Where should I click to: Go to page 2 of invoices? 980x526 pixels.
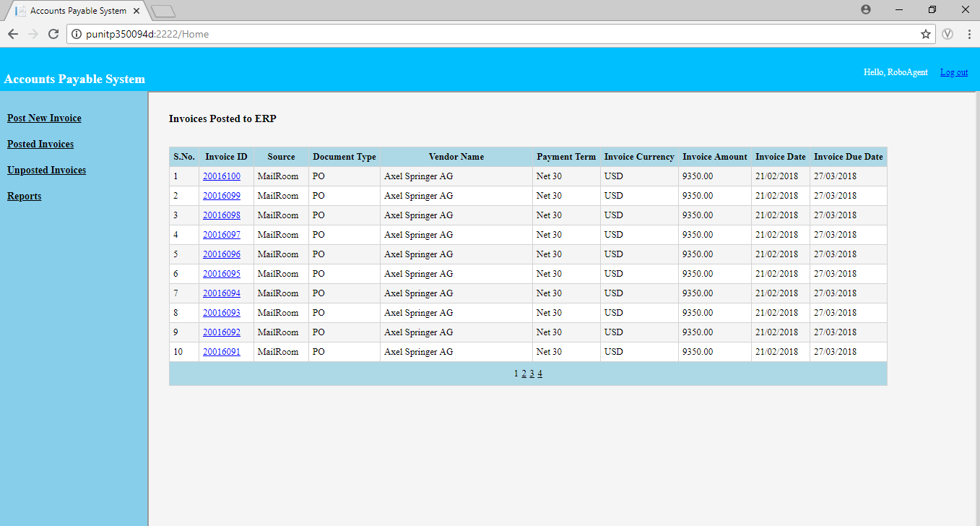[x=524, y=374]
